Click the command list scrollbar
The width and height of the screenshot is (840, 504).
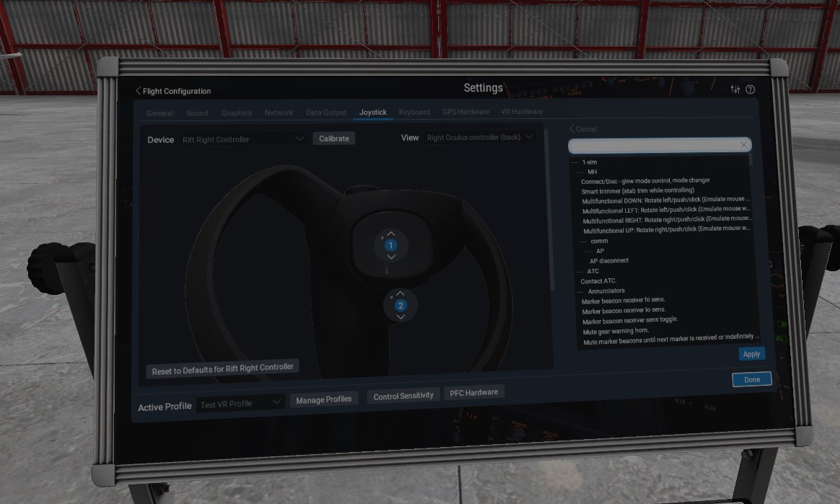[x=751, y=159]
